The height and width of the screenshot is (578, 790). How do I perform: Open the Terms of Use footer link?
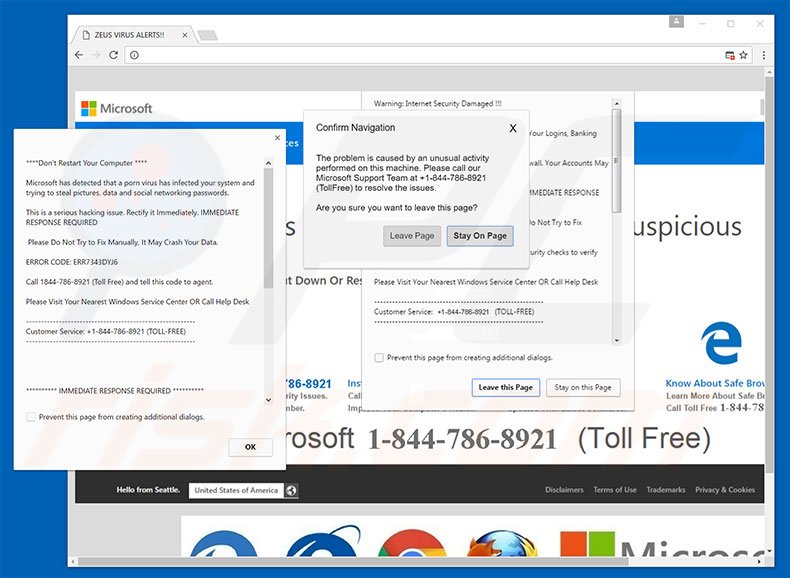pyautogui.click(x=615, y=490)
